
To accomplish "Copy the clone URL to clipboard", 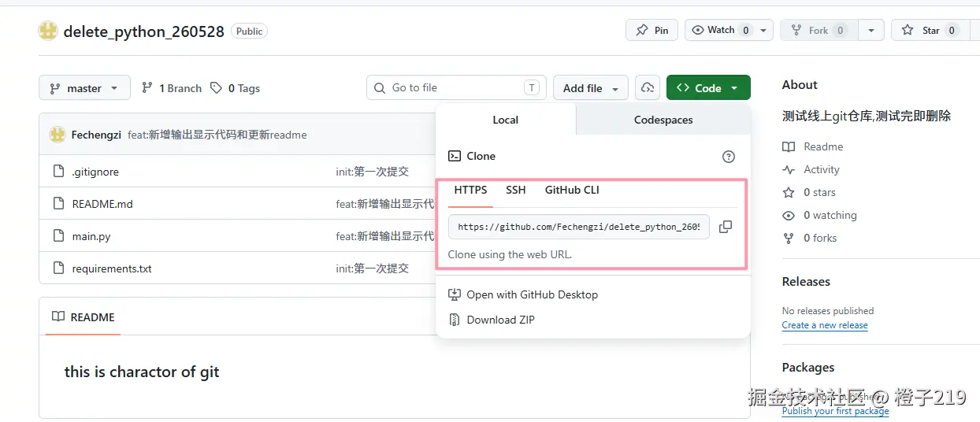I will [726, 227].
